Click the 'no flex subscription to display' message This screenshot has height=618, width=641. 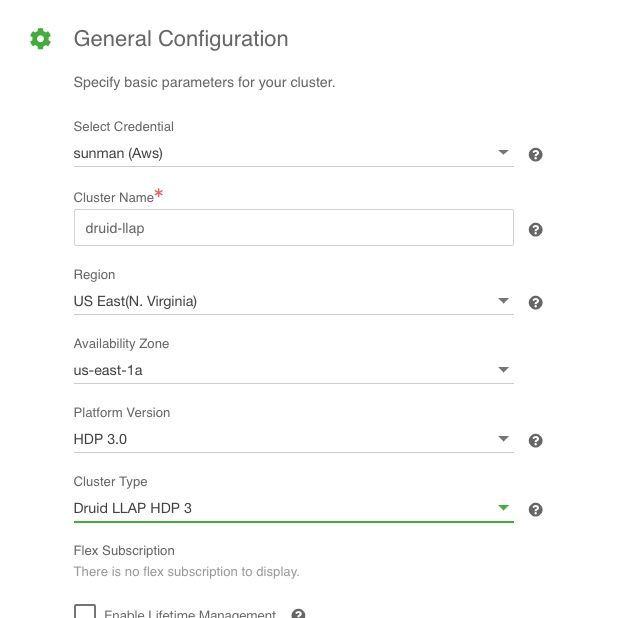point(186,572)
